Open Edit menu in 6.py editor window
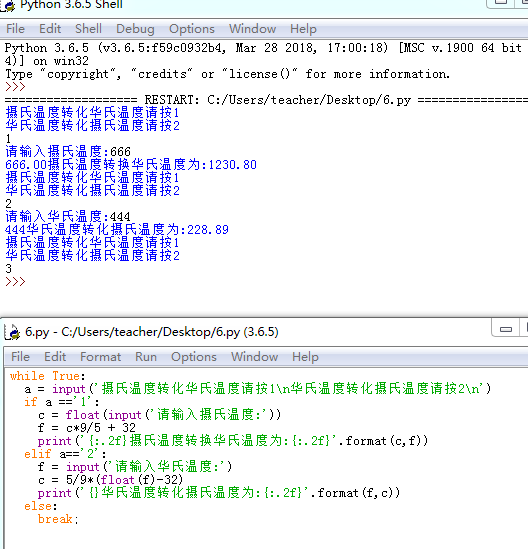Viewport: 528px width, 549px height. coord(55,357)
